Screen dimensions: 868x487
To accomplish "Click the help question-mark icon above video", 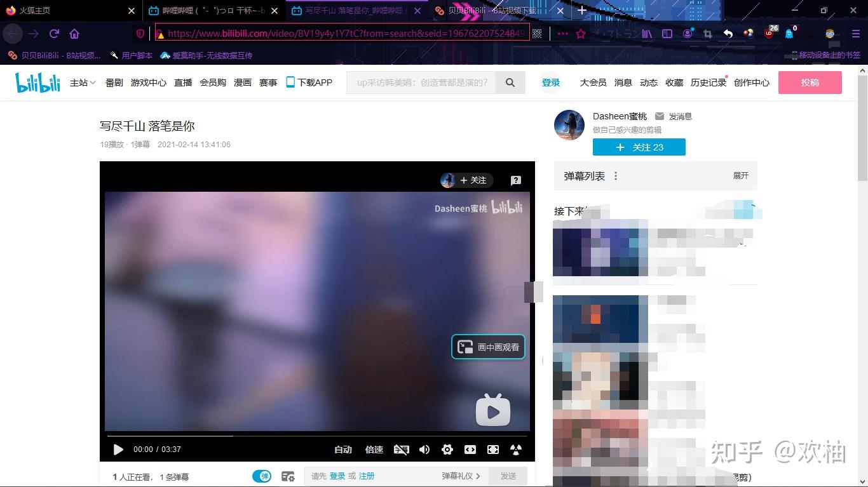I will click(516, 180).
